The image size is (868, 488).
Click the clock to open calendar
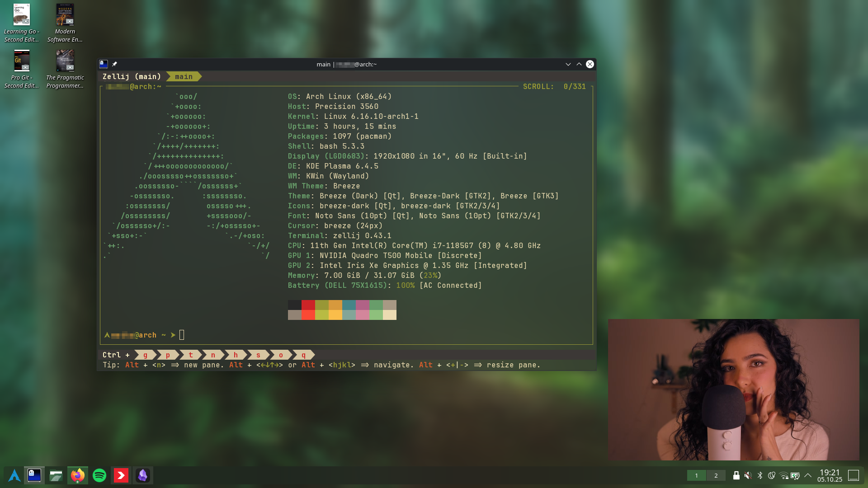pos(830,475)
